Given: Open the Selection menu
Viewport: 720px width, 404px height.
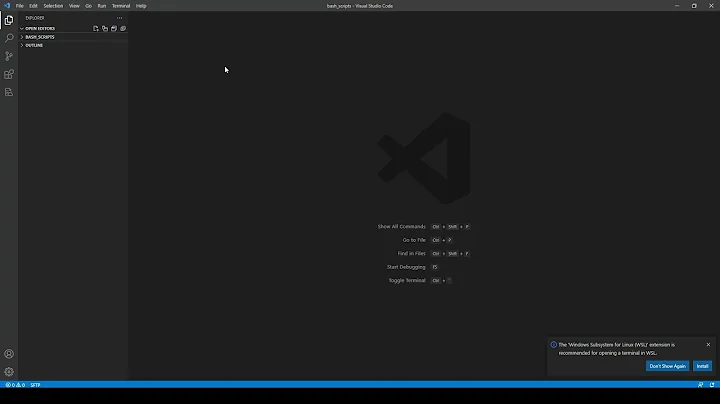Looking at the screenshot, I should point(53,5).
